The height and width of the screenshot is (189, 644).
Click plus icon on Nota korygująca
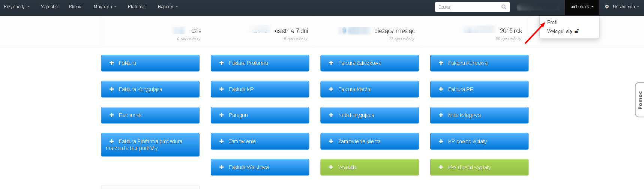pos(331,115)
